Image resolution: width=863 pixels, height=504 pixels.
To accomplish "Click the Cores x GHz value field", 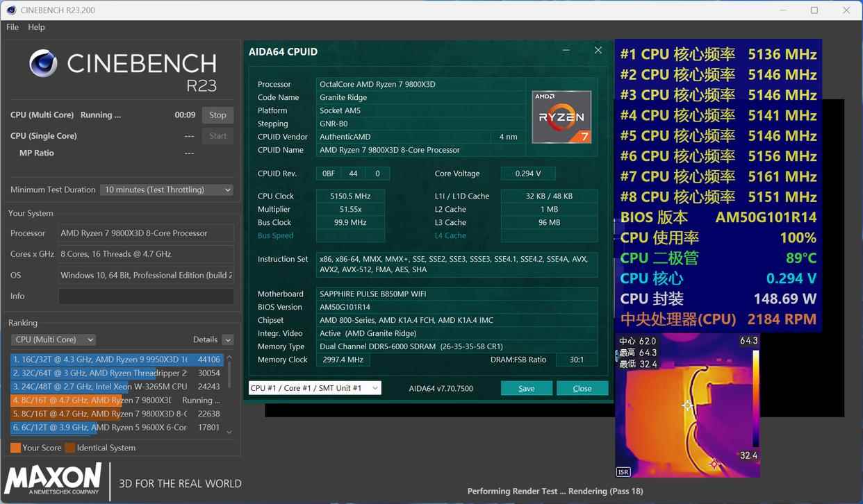I will (x=146, y=254).
